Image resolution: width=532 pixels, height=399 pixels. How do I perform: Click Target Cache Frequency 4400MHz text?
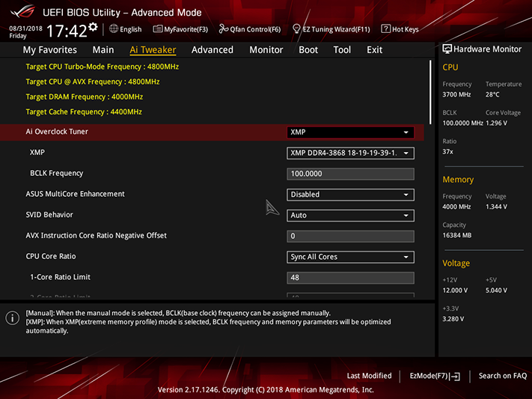[84, 112]
